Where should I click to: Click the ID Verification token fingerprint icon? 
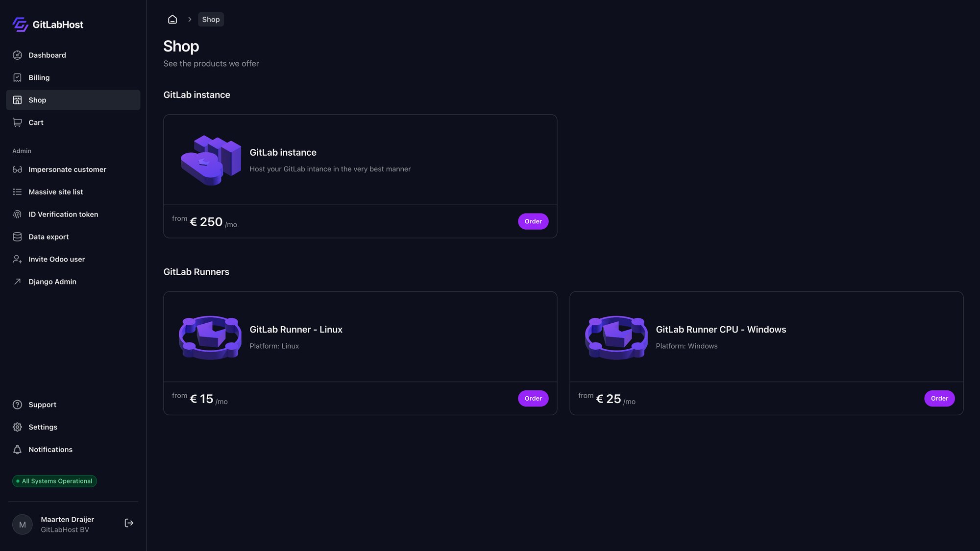(x=17, y=214)
